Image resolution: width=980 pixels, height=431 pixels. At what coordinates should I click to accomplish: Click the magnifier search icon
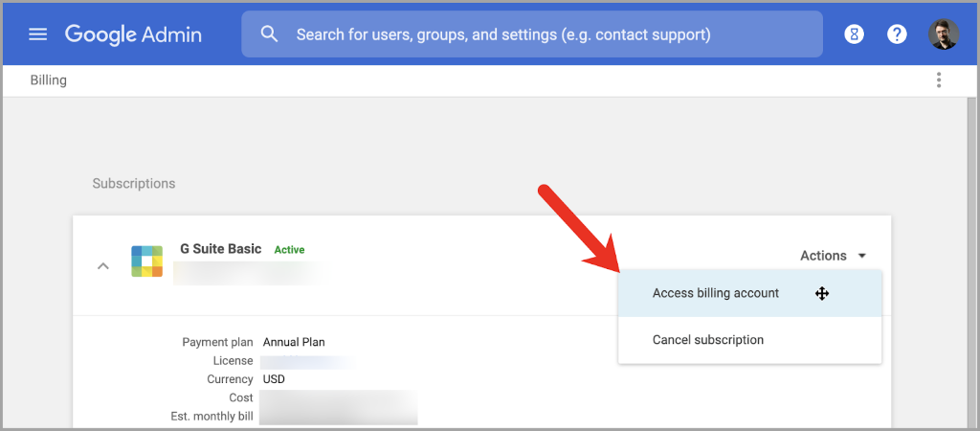point(270,34)
